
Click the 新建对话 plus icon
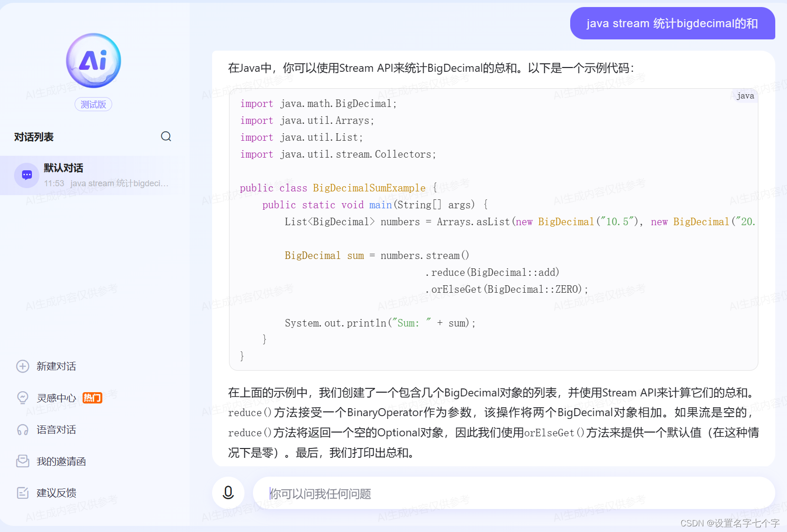[23, 366]
